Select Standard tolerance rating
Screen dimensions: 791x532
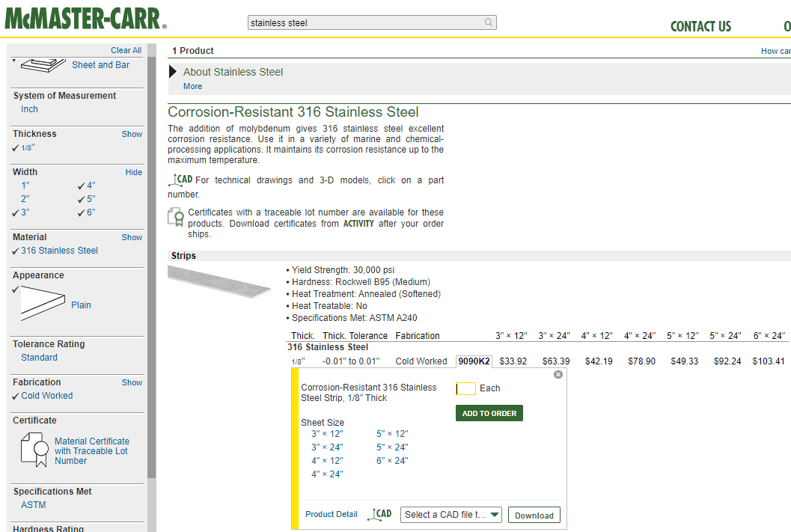(40, 358)
